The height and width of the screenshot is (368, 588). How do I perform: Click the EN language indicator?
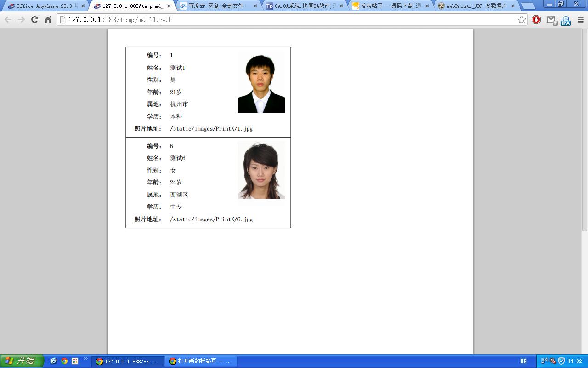click(524, 362)
